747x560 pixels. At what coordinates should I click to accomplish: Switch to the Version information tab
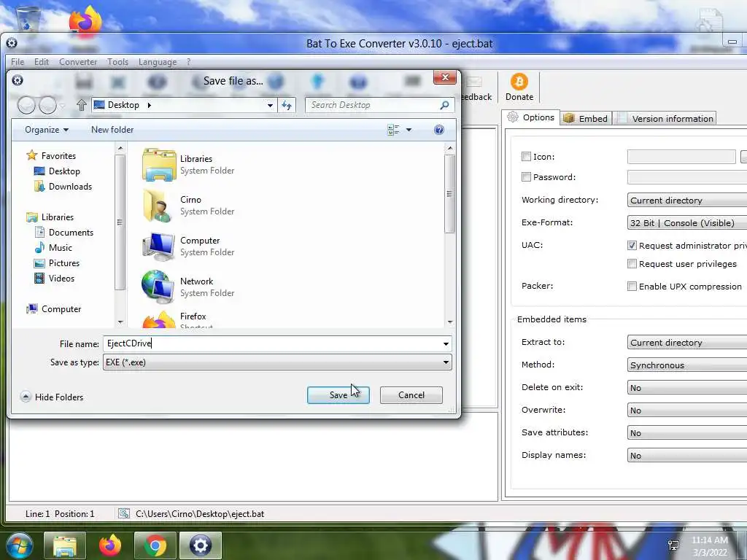tap(665, 119)
